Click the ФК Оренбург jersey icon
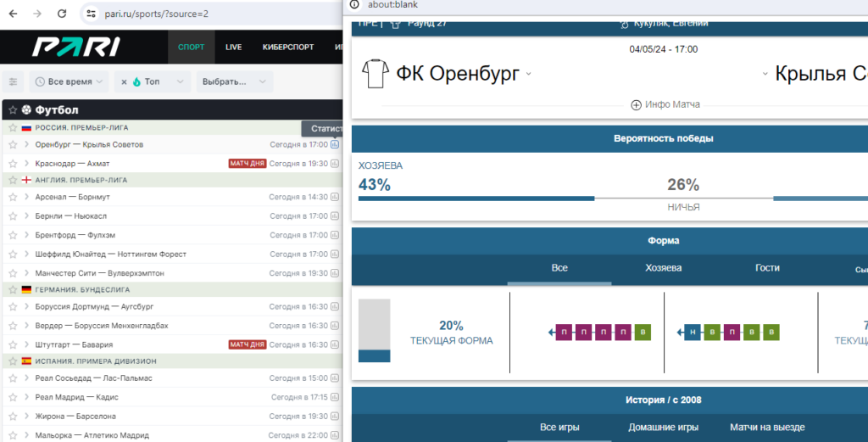Image resolution: width=868 pixels, height=442 pixels. coord(376,74)
